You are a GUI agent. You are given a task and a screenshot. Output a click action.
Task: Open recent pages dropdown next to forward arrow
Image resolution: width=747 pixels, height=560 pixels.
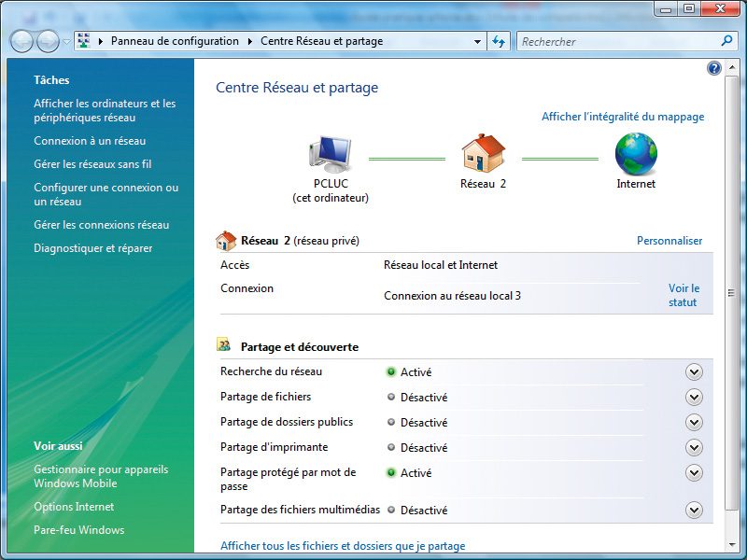coord(66,42)
